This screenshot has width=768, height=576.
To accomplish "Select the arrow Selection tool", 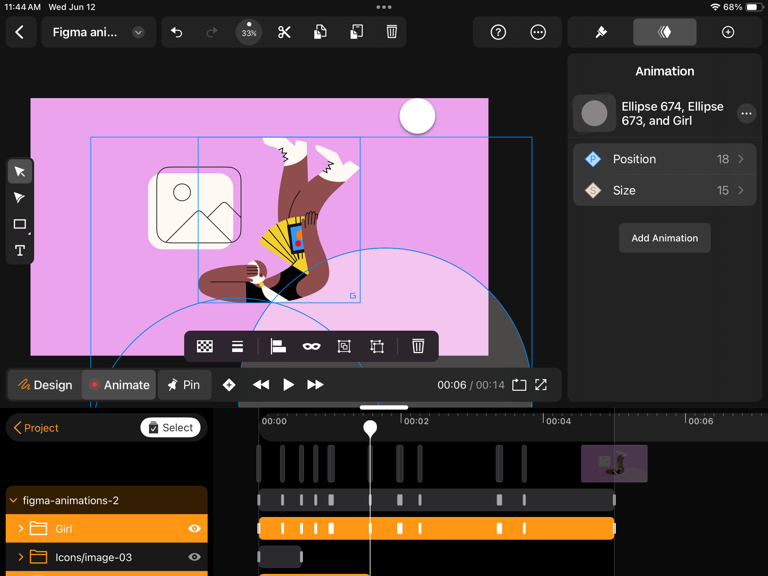I will click(x=20, y=171).
